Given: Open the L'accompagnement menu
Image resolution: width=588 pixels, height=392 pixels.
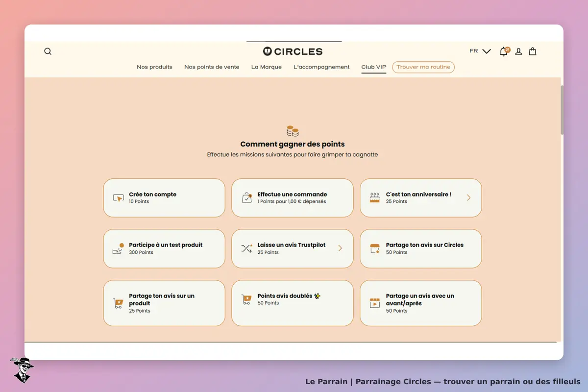Looking at the screenshot, I should (321, 67).
